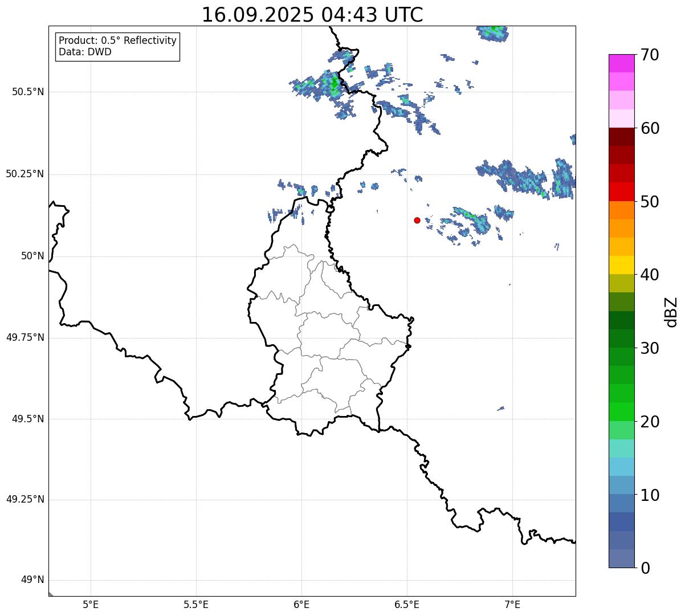Screen dimensions: 685x616
Task: Click the 50°N latitude label
Action: pyautogui.click(x=32, y=256)
